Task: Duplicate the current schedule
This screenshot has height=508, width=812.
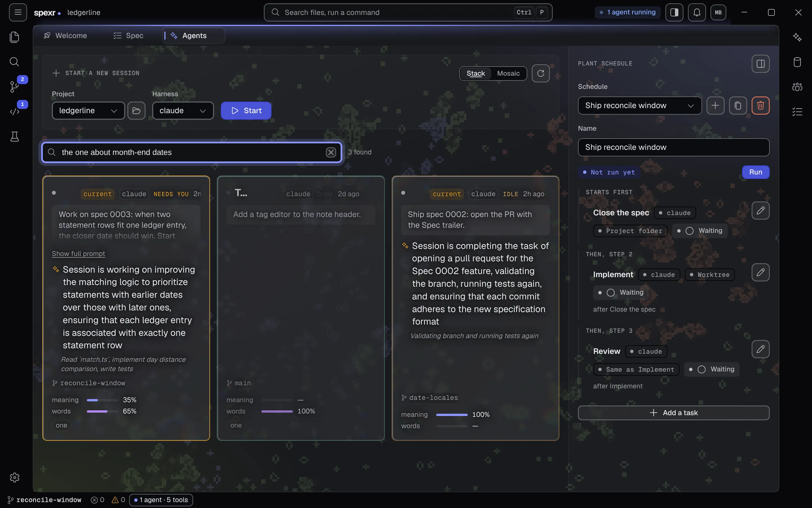Action: (x=738, y=106)
